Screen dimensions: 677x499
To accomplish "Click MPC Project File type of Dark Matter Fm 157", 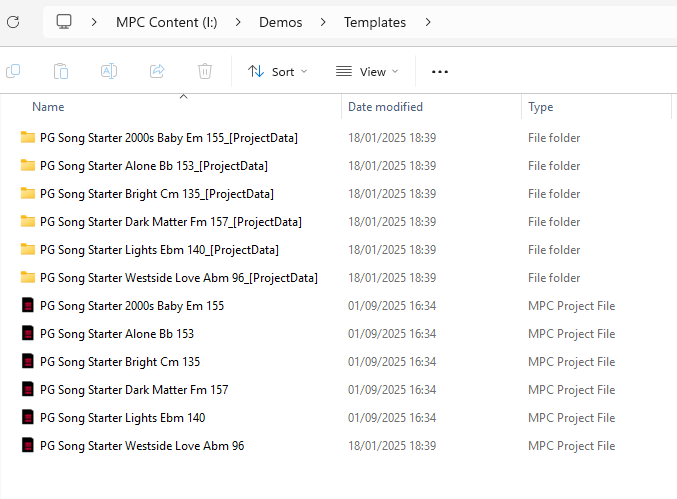I will click(x=572, y=390).
